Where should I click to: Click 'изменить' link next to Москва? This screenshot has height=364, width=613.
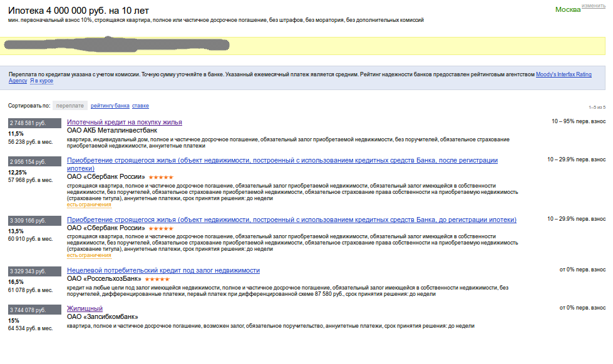(593, 6)
